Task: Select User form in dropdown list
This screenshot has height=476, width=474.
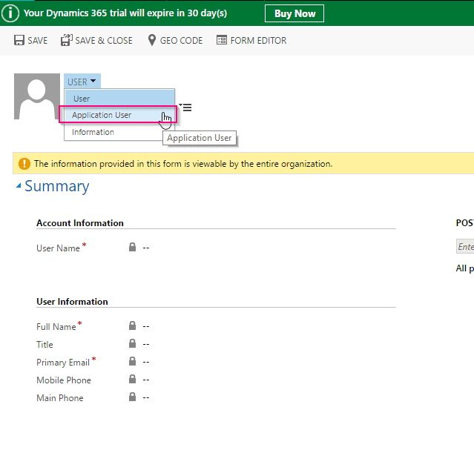Action: pyautogui.click(x=119, y=99)
